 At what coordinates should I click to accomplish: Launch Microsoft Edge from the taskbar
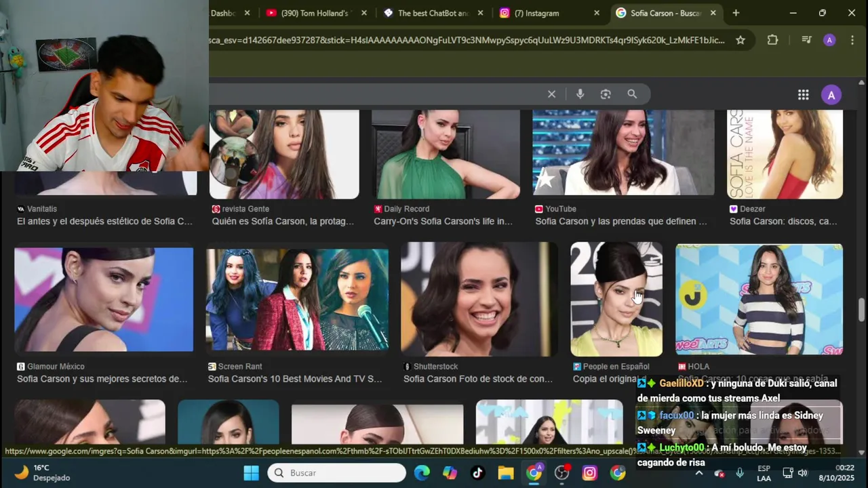coord(422,472)
